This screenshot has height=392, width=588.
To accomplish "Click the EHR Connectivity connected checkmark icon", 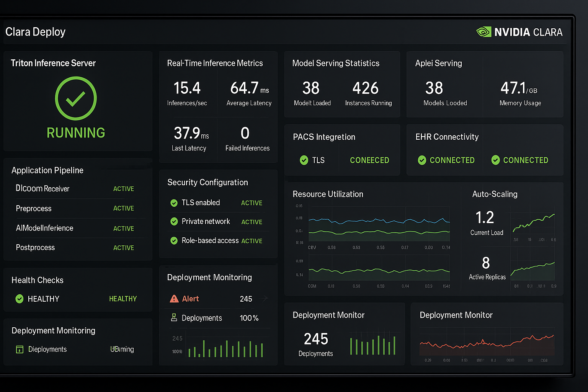I will coord(422,160).
